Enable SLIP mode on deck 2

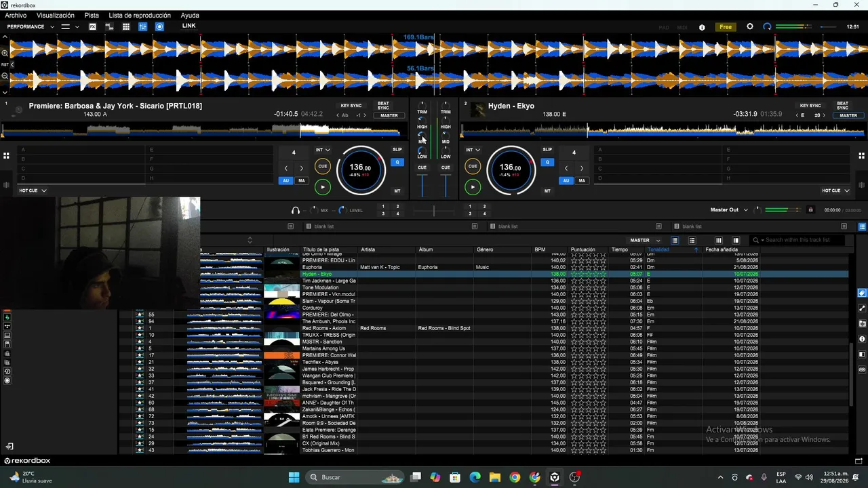[x=547, y=149]
